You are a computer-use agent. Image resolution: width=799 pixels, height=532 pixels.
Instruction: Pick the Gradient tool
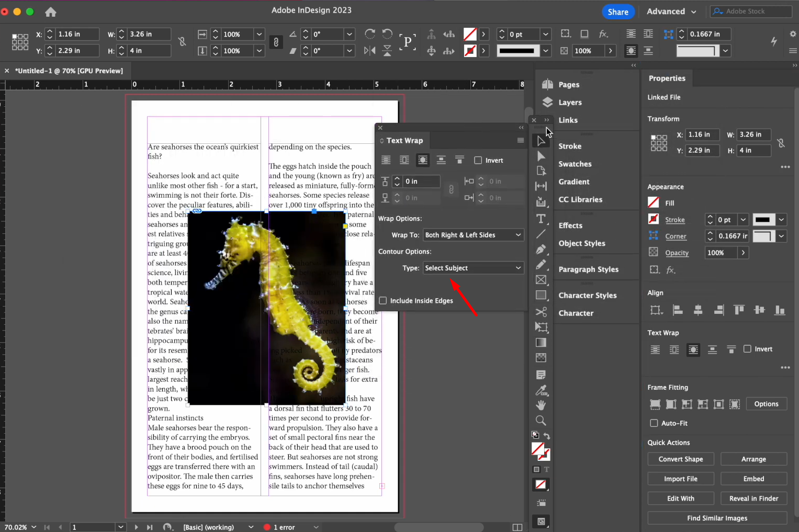[x=541, y=343]
